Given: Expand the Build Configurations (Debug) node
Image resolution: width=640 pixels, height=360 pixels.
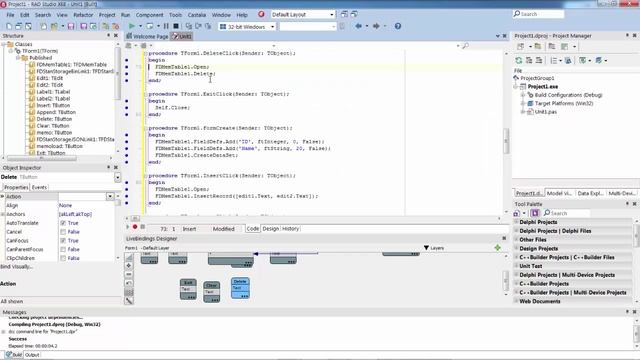Looking at the screenshot, I should pos(523,95).
